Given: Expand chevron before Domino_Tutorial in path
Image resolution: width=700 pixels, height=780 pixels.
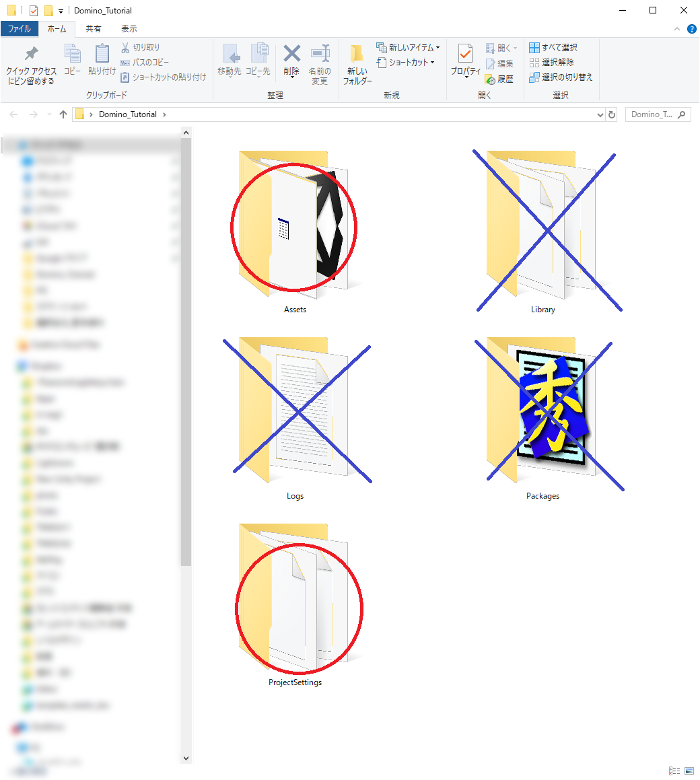Looking at the screenshot, I should click(91, 114).
